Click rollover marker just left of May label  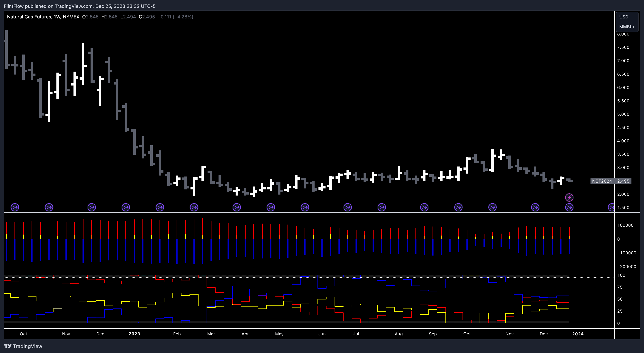[271, 207]
